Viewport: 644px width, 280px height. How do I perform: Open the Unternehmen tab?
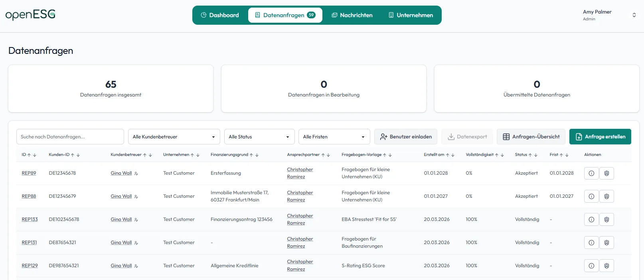[x=411, y=15]
